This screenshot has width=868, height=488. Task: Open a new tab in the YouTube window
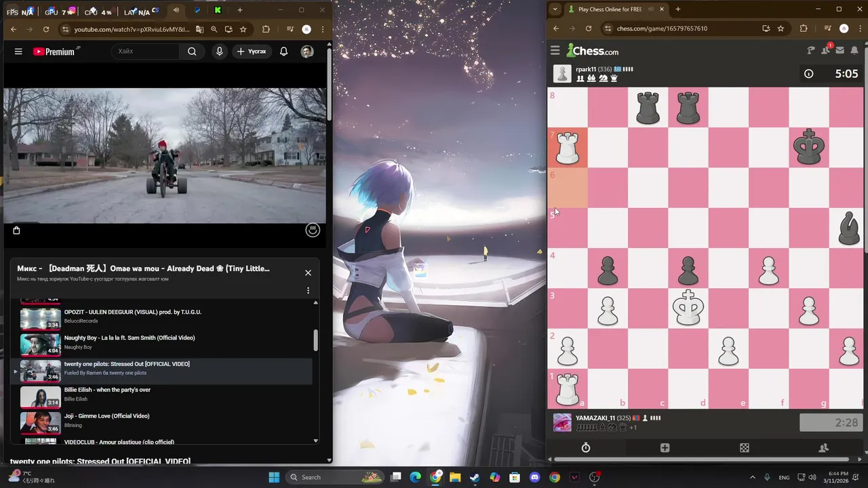tap(239, 10)
